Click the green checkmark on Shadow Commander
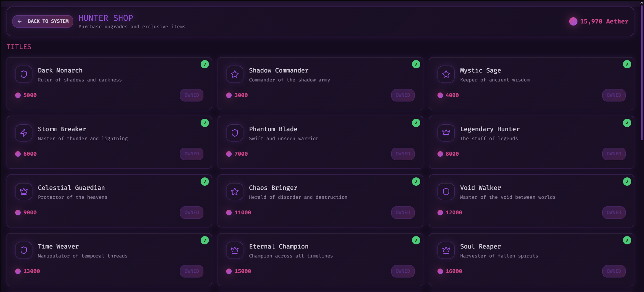 click(416, 64)
